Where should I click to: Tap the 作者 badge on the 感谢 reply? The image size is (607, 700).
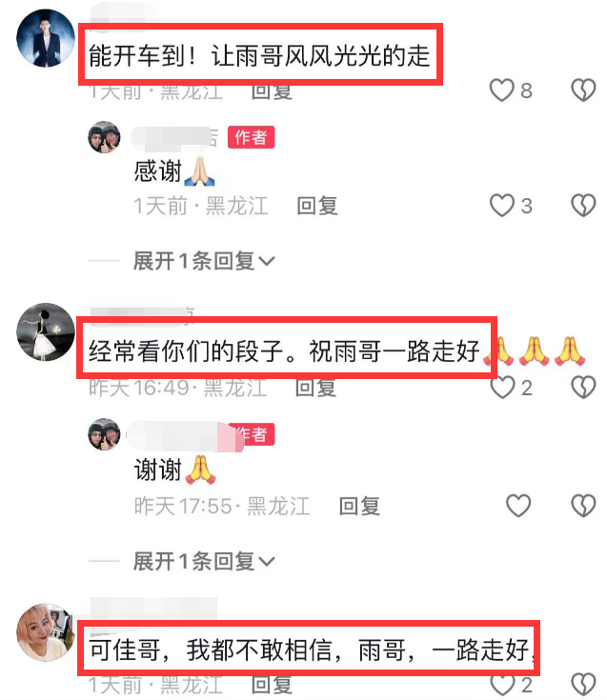[251, 137]
